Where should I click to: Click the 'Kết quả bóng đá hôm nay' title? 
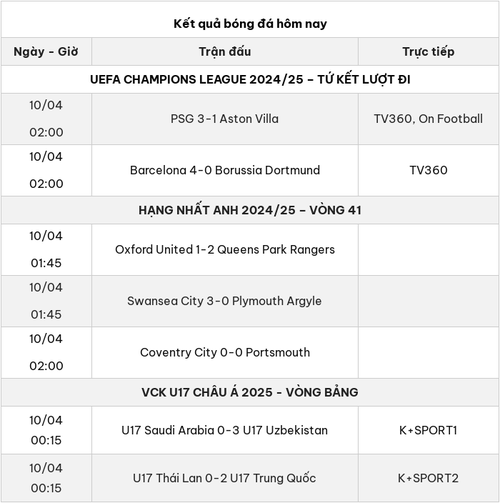pyautogui.click(x=250, y=24)
